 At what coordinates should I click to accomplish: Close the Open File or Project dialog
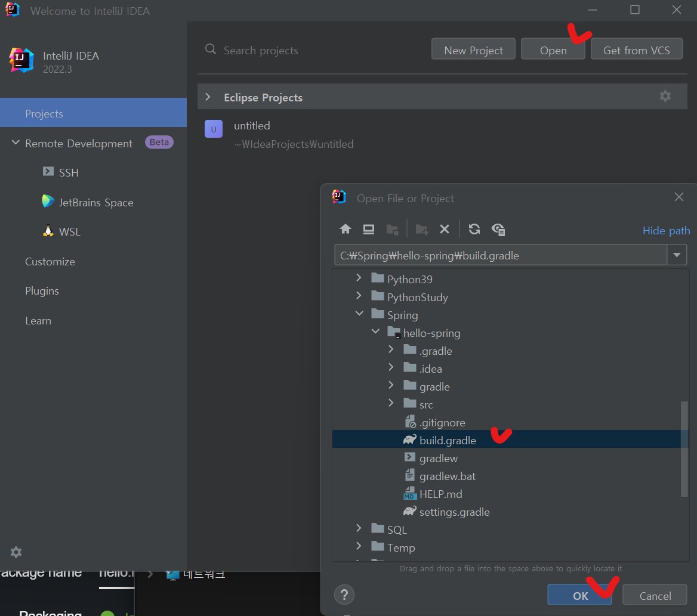(x=679, y=197)
